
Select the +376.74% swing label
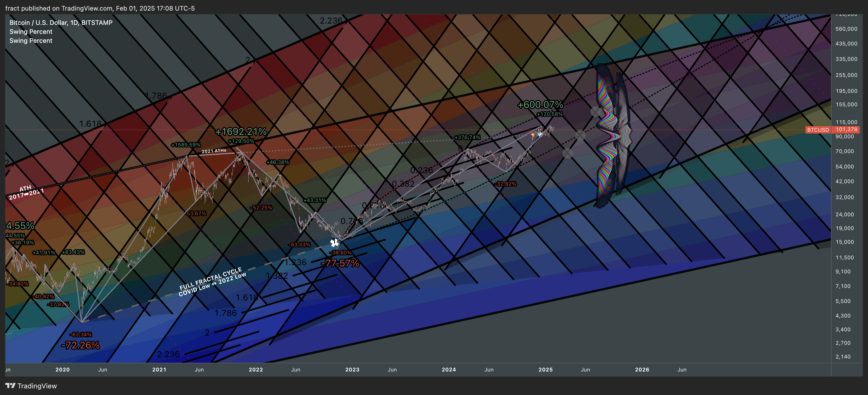[467, 137]
